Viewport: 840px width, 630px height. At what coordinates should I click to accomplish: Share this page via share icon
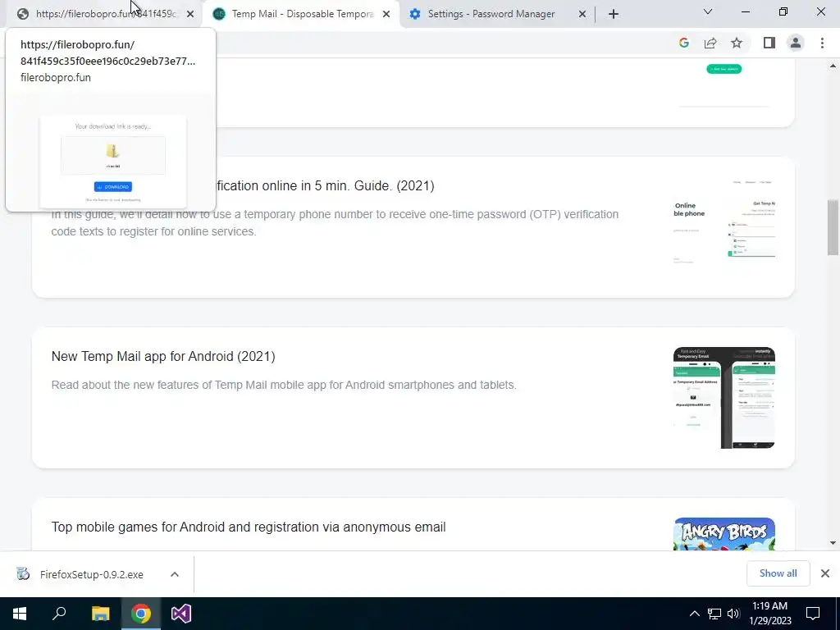[x=710, y=43]
